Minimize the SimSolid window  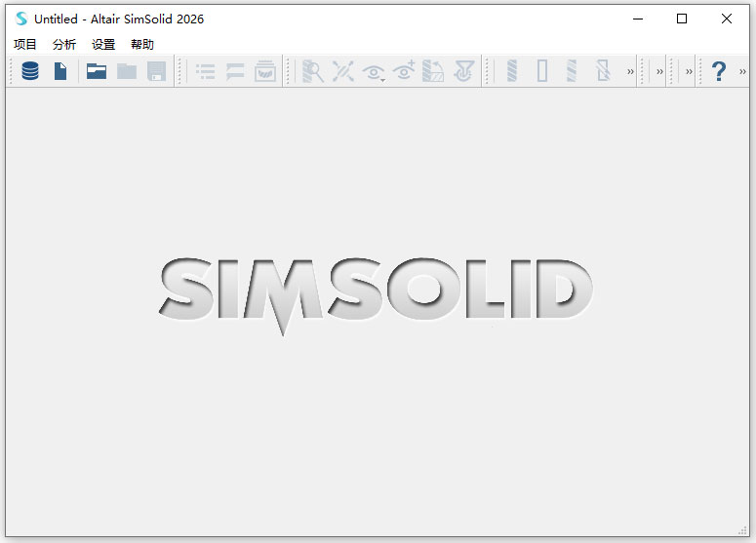click(638, 19)
